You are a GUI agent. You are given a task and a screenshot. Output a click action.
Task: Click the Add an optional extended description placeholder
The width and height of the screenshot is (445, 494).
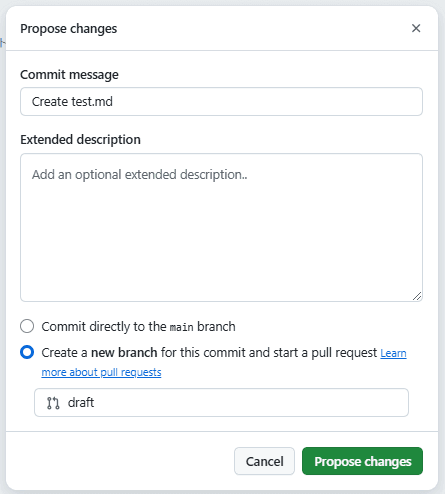(x=140, y=175)
